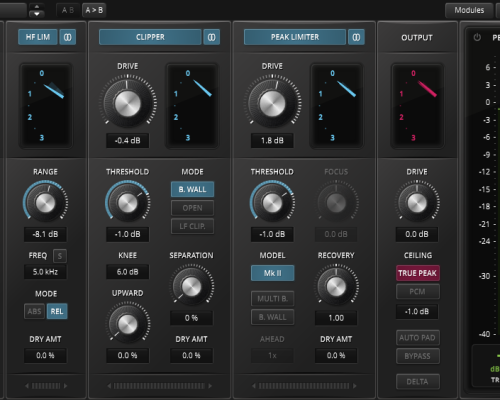Click the disabled FOCUS knob
Image resolution: width=500 pixels, height=400 pixels.
[336, 203]
